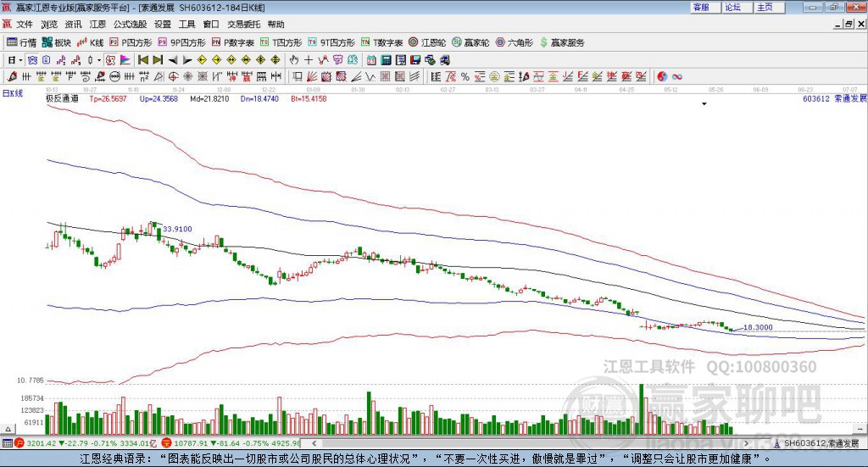Open the 9P四方形 tool
The height and width of the screenshot is (467, 868).
[181, 42]
